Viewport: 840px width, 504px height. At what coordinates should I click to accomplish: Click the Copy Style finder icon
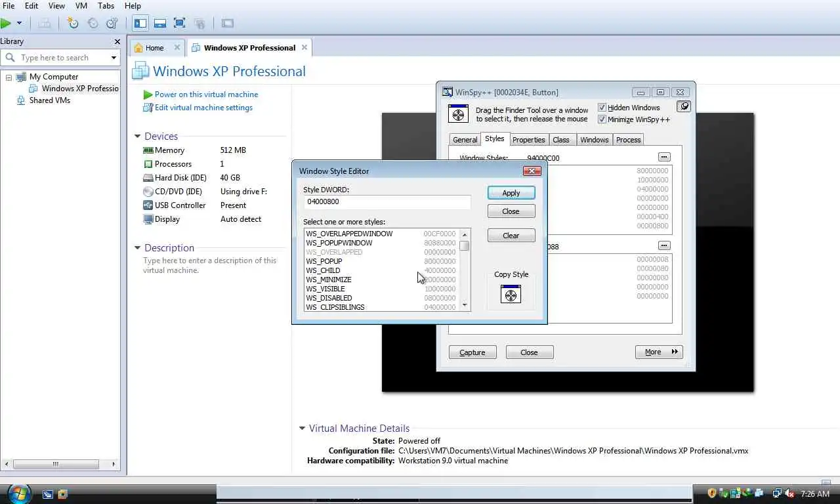tap(511, 295)
